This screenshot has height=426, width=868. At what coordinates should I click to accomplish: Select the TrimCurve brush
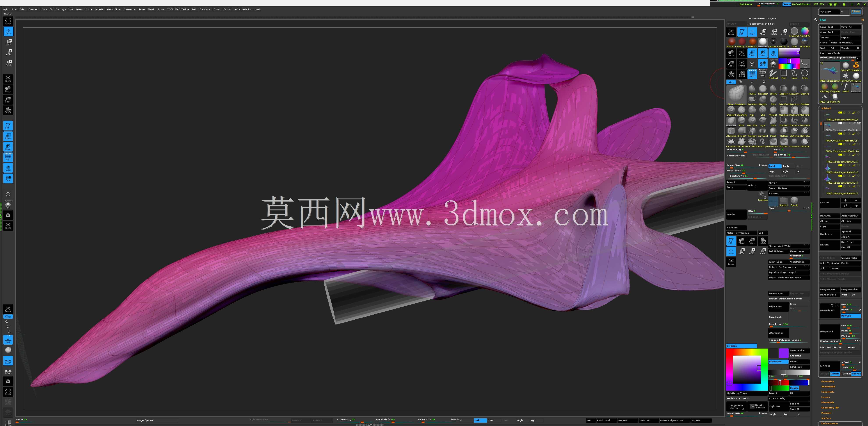[794, 122]
